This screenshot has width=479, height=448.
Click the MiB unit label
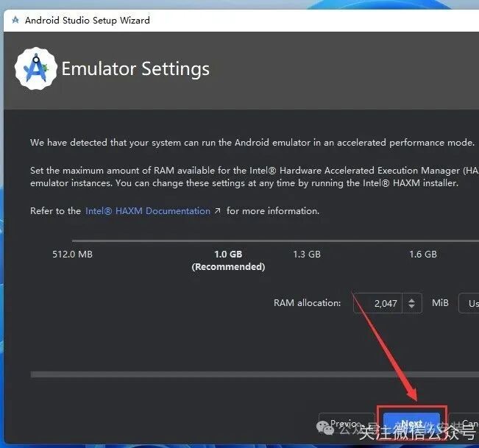(x=440, y=302)
